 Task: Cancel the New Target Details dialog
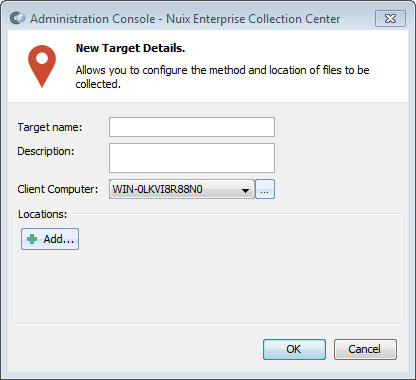[365, 349]
